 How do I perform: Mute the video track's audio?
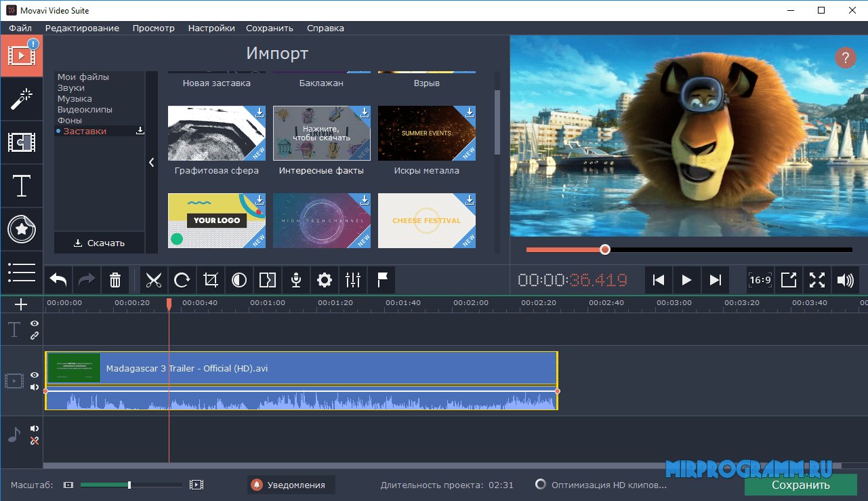(35, 387)
